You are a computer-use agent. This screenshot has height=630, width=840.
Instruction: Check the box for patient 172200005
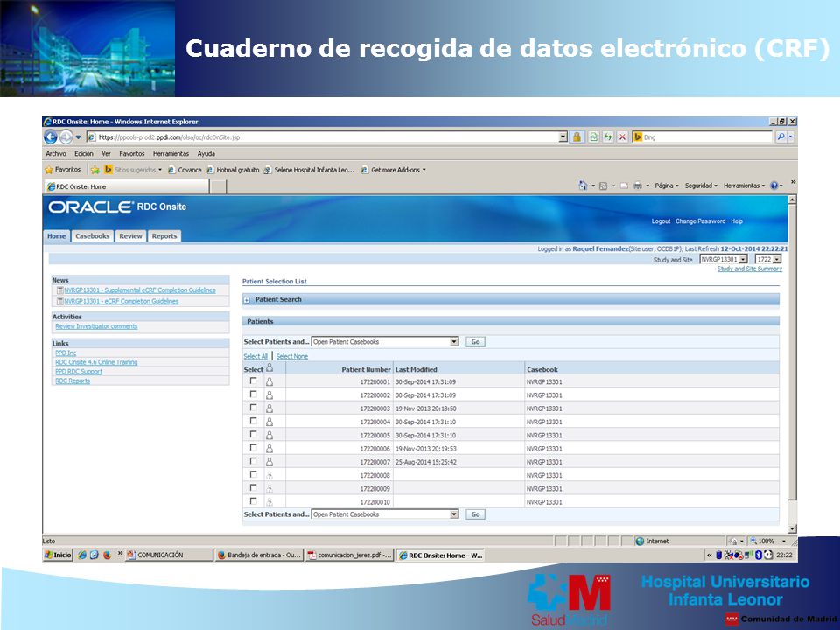coord(254,435)
